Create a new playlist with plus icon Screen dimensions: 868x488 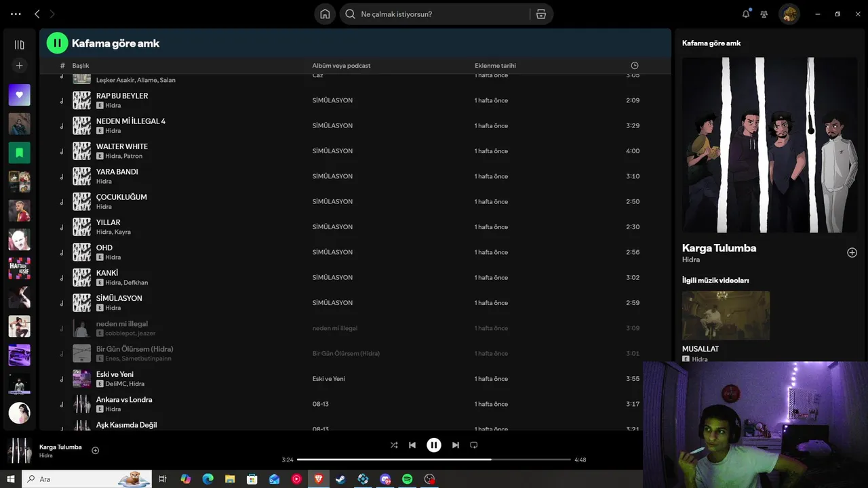point(19,66)
